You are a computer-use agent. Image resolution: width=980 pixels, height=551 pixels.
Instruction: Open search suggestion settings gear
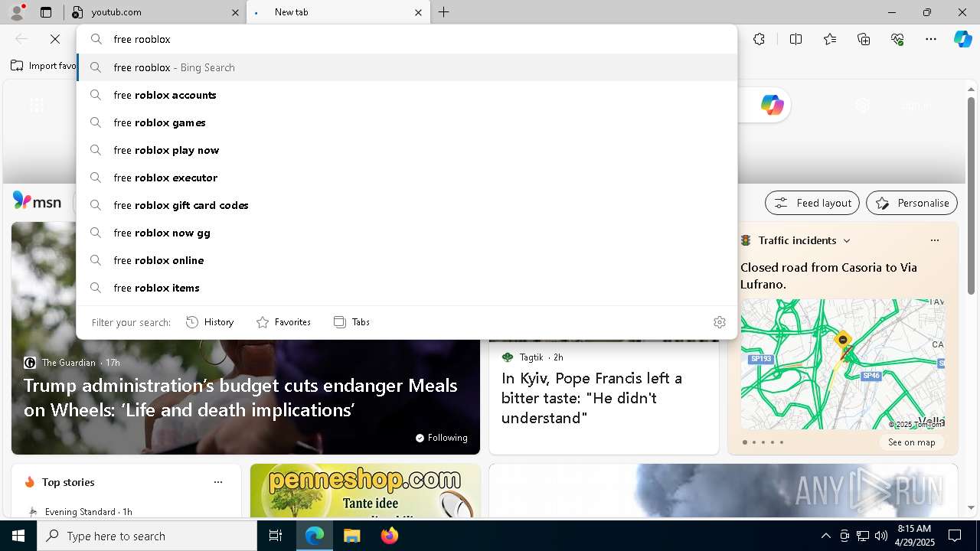719,322
